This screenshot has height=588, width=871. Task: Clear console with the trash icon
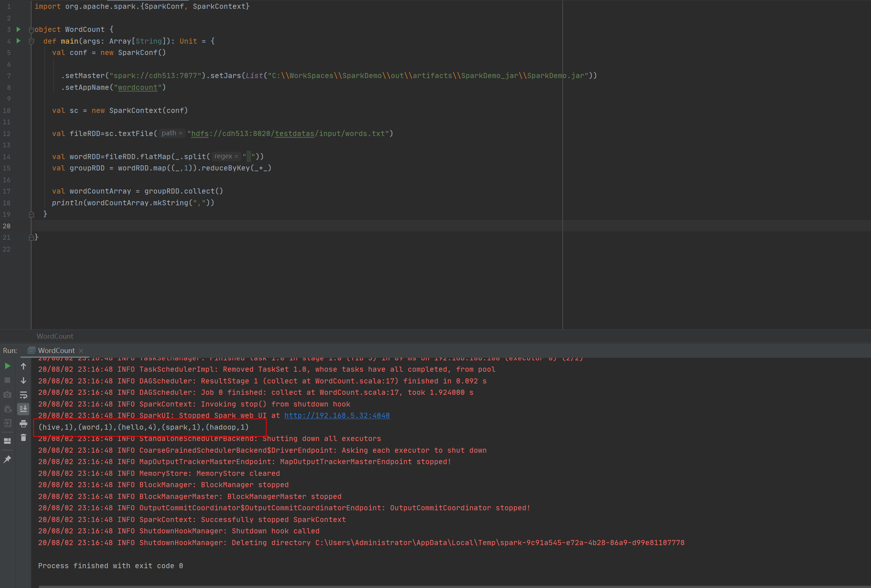click(23, 438)
